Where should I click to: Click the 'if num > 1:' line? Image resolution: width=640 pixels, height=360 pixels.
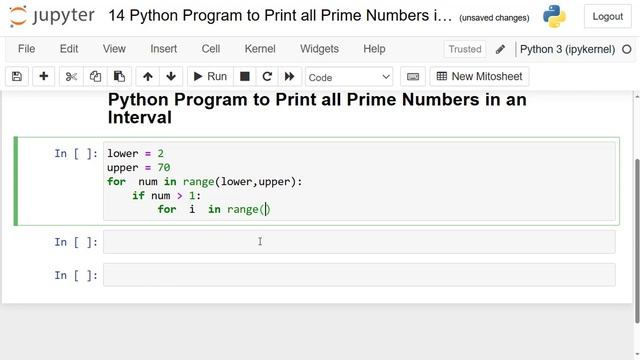click(167, 196)
